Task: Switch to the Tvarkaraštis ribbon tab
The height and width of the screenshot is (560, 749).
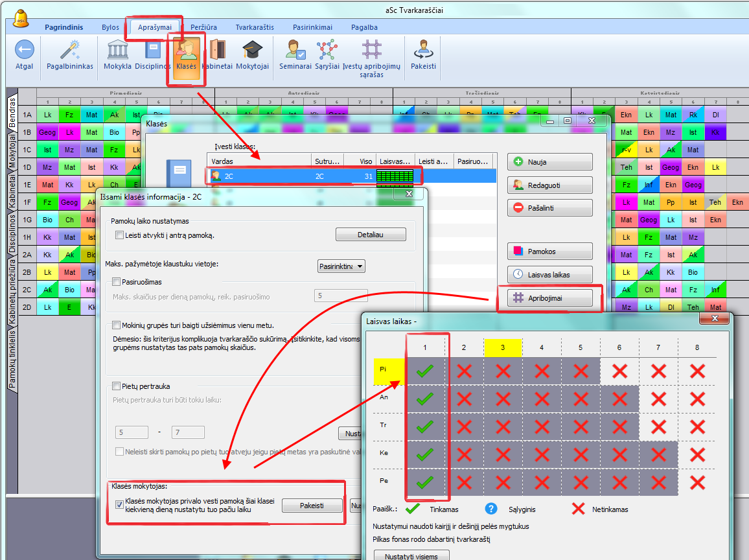Action: (255, 27)
